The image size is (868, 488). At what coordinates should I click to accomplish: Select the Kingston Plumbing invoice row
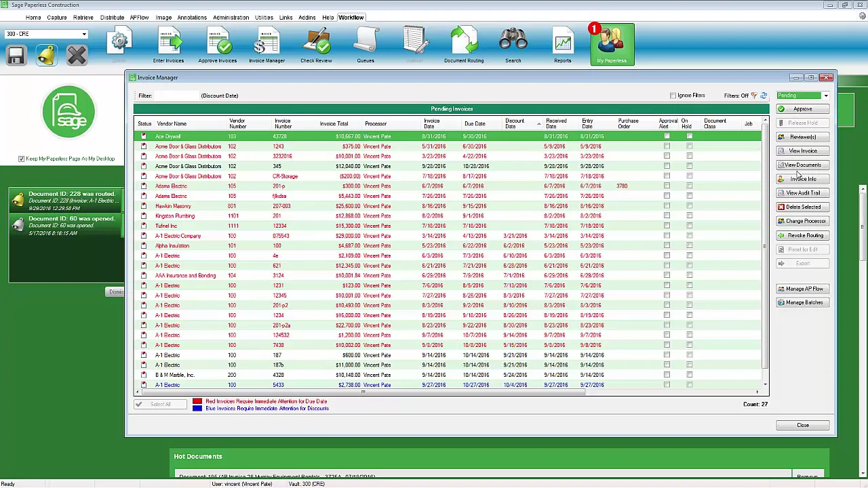pos(448,216)
